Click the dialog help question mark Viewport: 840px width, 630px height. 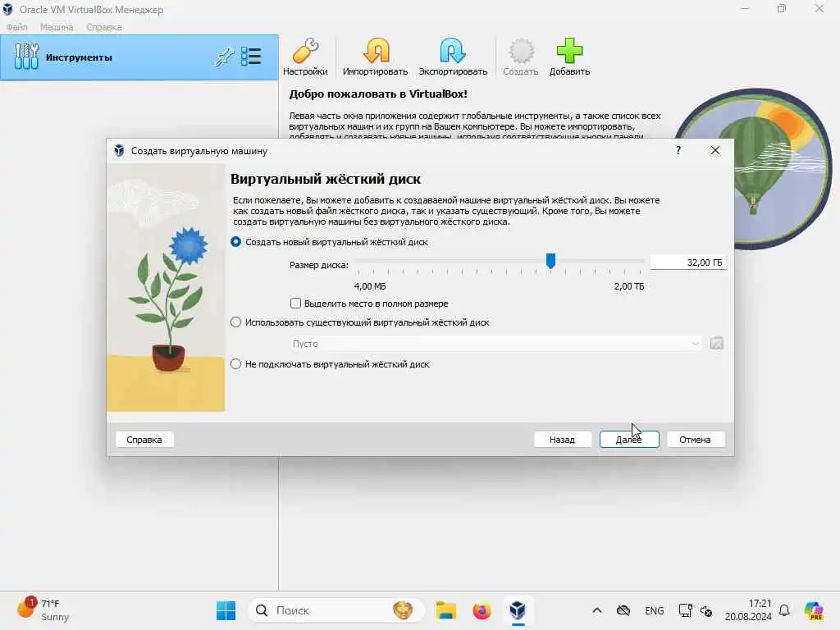[678, 151]
